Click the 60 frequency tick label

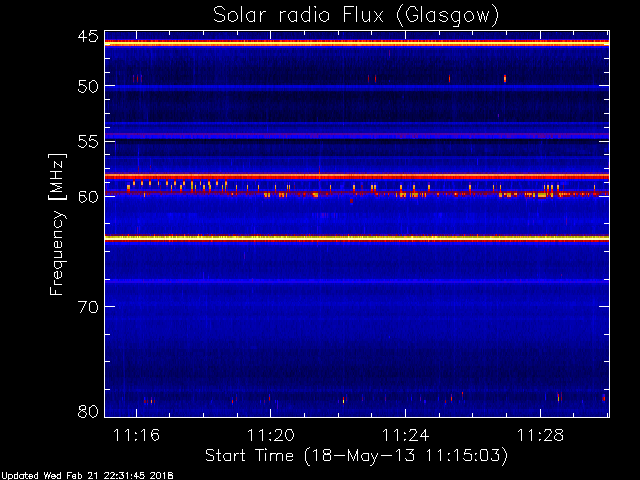[88, 196]
